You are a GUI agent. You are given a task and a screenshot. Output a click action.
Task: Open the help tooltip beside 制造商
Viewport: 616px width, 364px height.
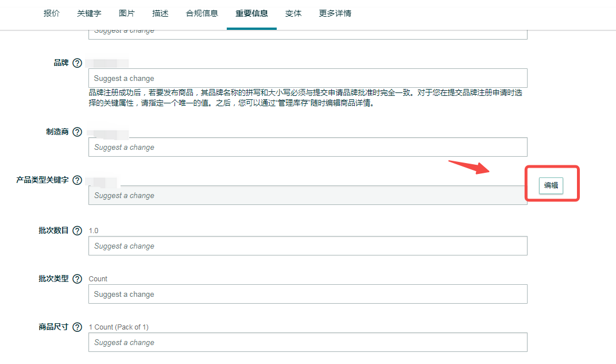click(x=78, y=131)
